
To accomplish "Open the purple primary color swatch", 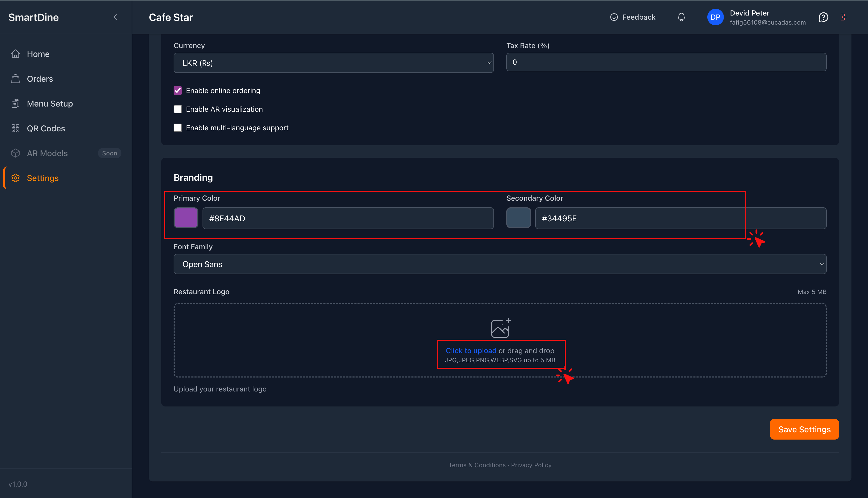I will coord(186,218).
